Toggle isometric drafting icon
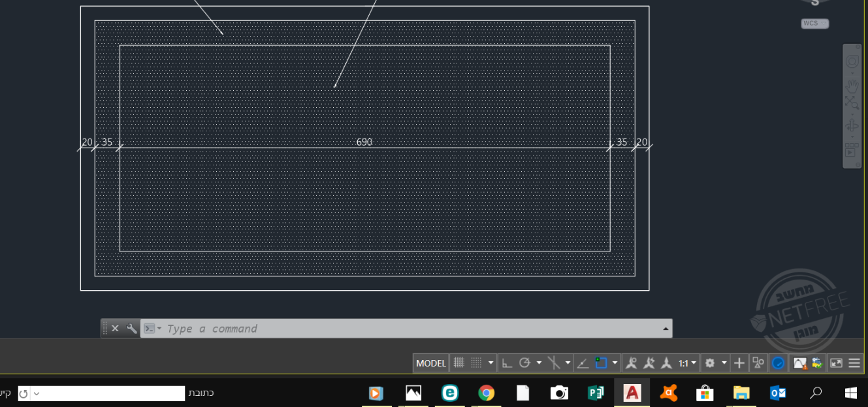 pyautogui.click(x=554, y=363)
